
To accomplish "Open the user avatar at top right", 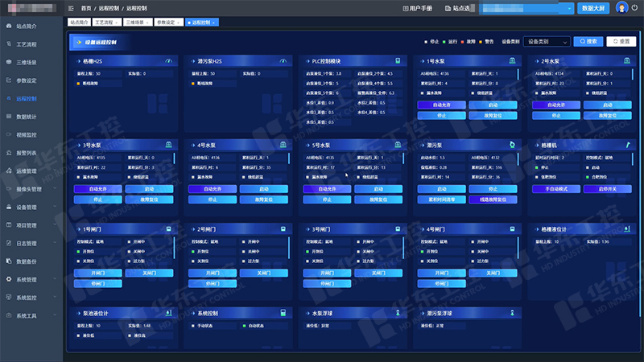I will pyautogui.click(x=621, y=7).
